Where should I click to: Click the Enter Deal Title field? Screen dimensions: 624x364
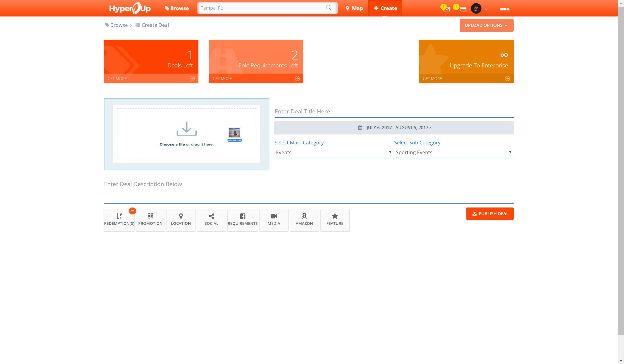pyautogui.click(x=394, y=112)
